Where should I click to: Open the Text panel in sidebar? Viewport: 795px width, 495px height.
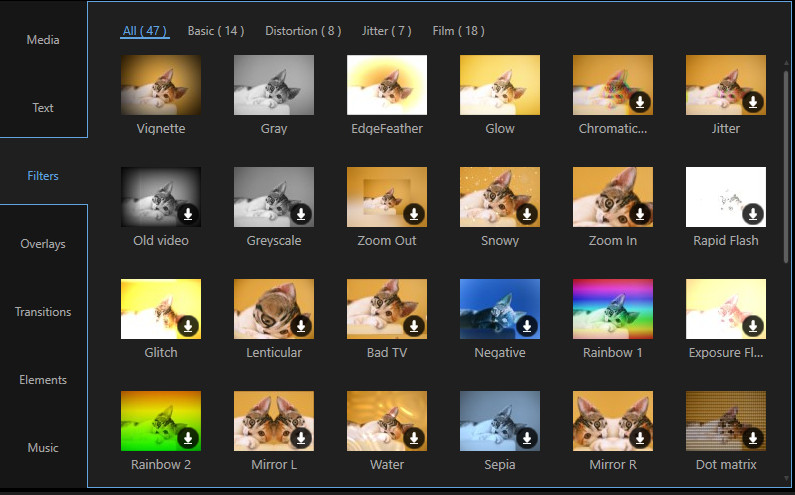click(x=43, y=108)
